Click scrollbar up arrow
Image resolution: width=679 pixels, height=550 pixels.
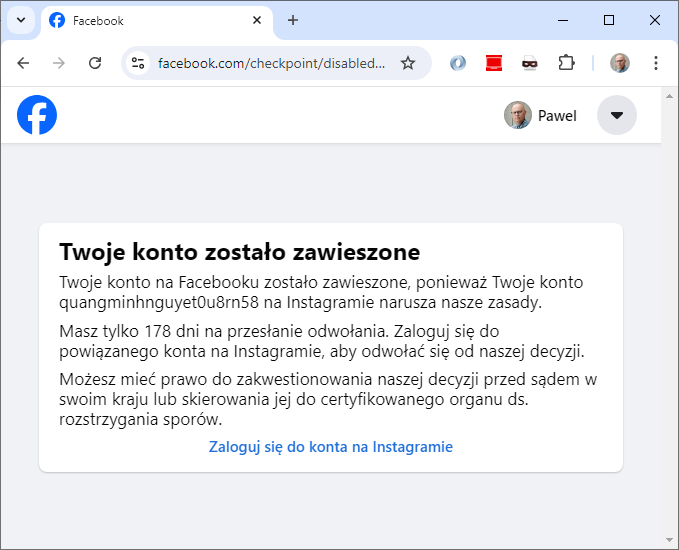coord(669,96)
